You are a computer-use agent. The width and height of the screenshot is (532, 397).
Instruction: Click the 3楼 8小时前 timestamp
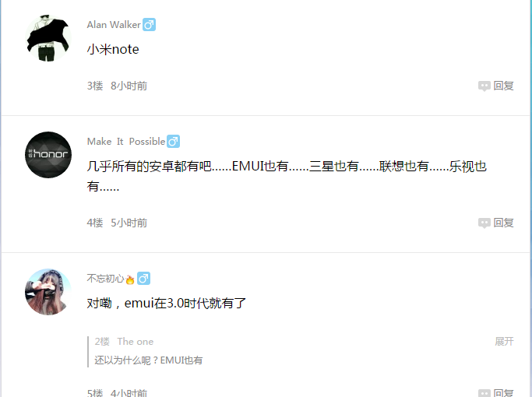click(x=129, y=86)
